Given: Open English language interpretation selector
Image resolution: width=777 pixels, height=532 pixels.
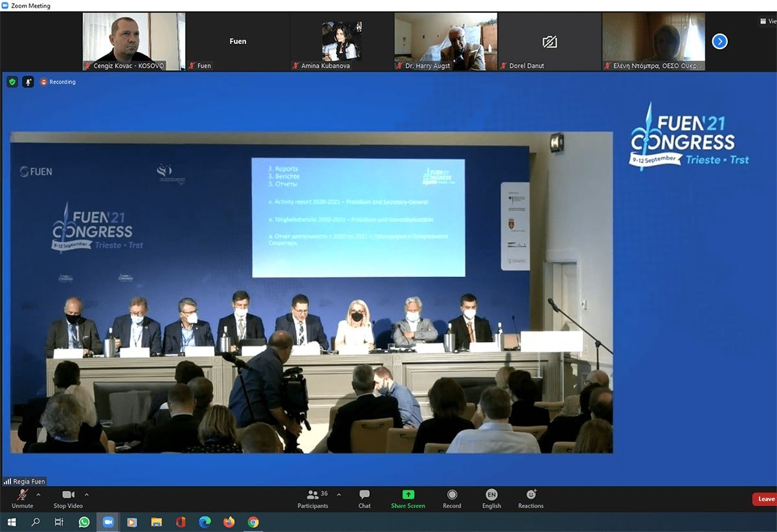Looking at the screenshot, I should (491, 498).
